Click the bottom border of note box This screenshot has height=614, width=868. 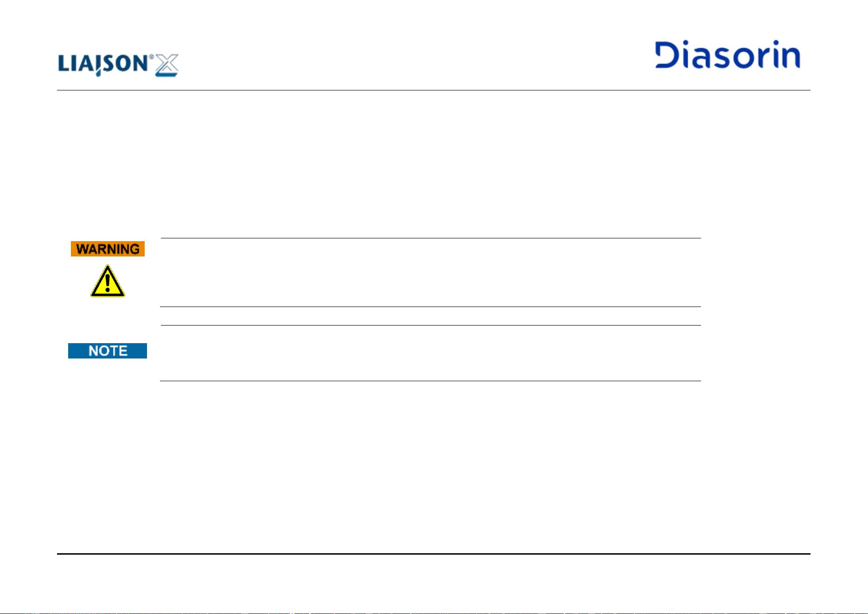click(430, 381)
